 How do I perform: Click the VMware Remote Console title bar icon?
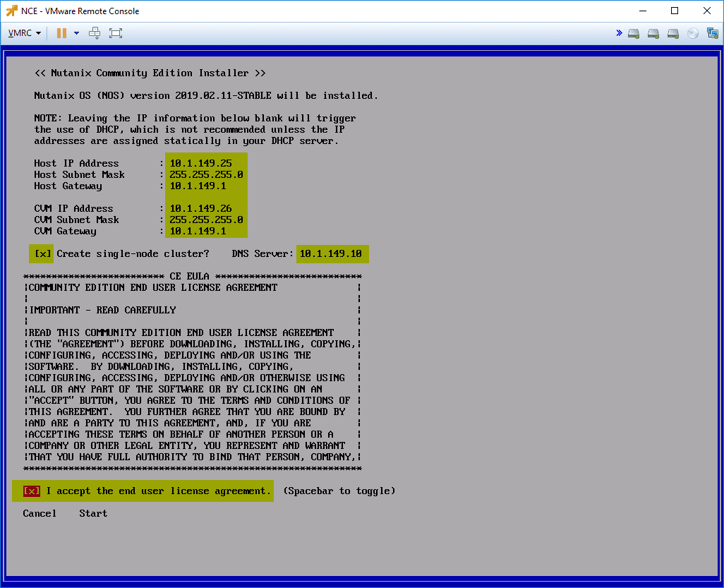[x=11, y=11]
